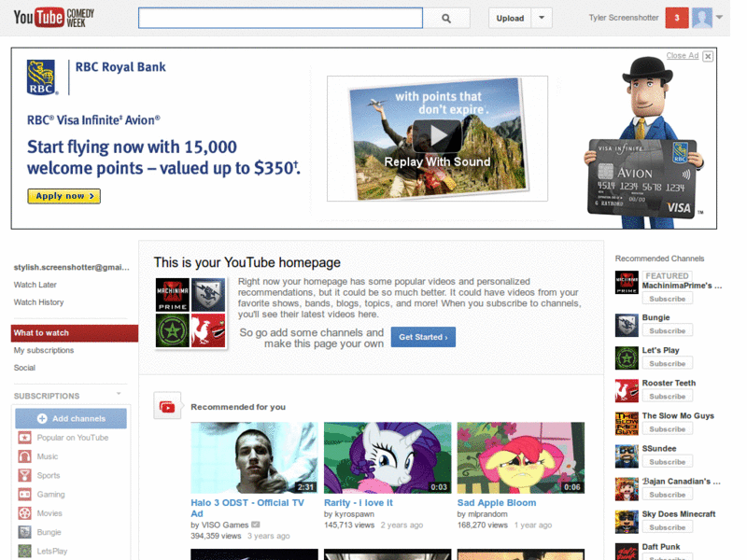Click The Slow Mo Guys channel avatar
This screenshot has height=560, width=747.
click(627, 424)
